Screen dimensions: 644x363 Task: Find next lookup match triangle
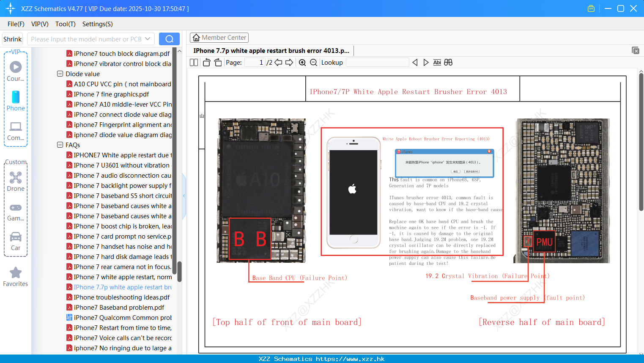click(426, 63)
